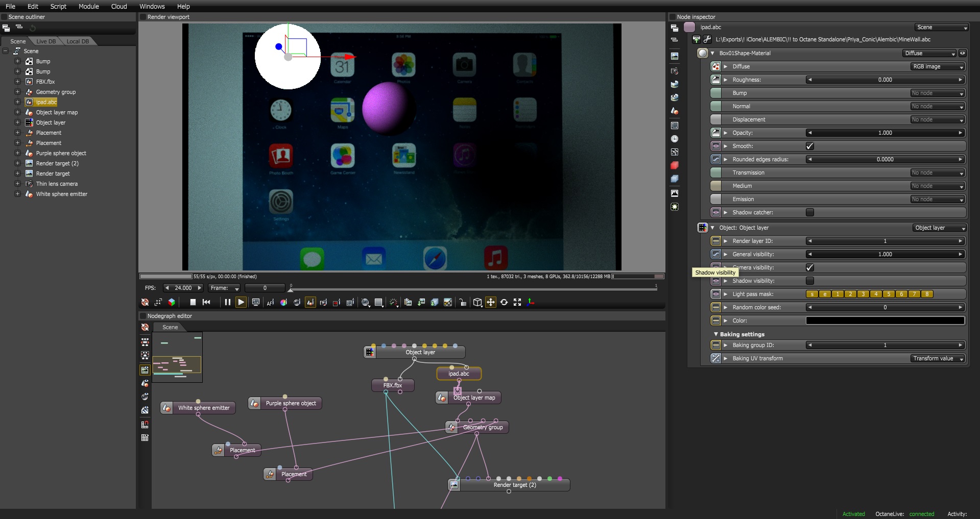Select Thin lens camera in Scene outliner
This screenshot has width=980, height=519.
[57, 184]
